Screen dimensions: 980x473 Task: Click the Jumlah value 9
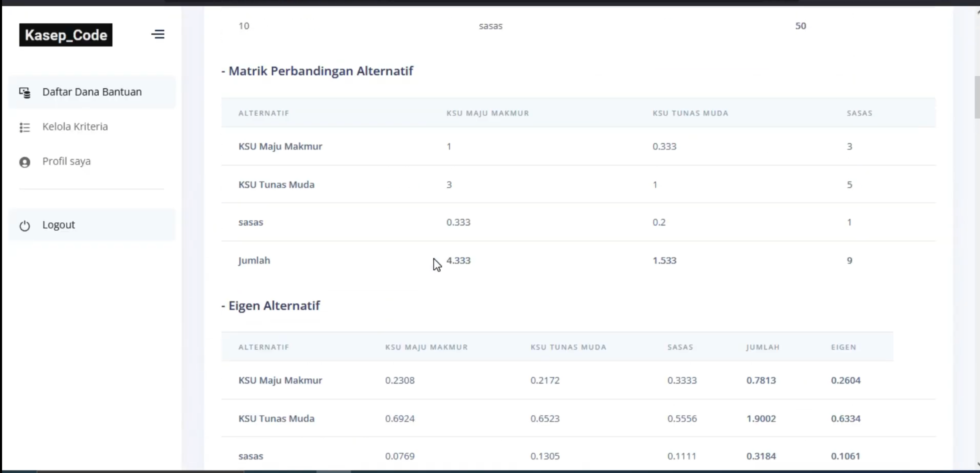click(849, 260)
